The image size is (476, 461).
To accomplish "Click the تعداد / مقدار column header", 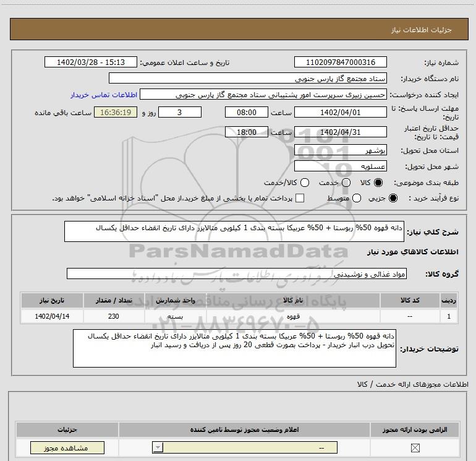I will point(114,301).
